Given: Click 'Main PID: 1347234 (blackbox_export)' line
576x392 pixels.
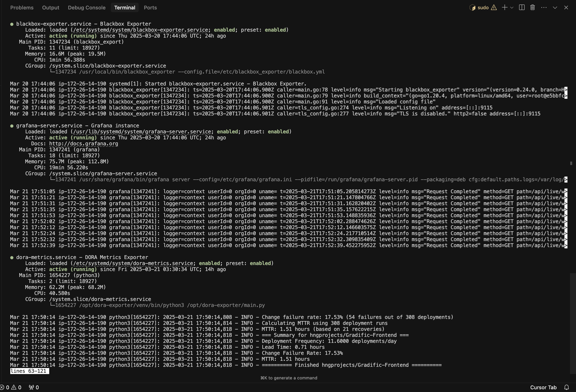Looking at the screenshot, I should (x=71, y=42).
